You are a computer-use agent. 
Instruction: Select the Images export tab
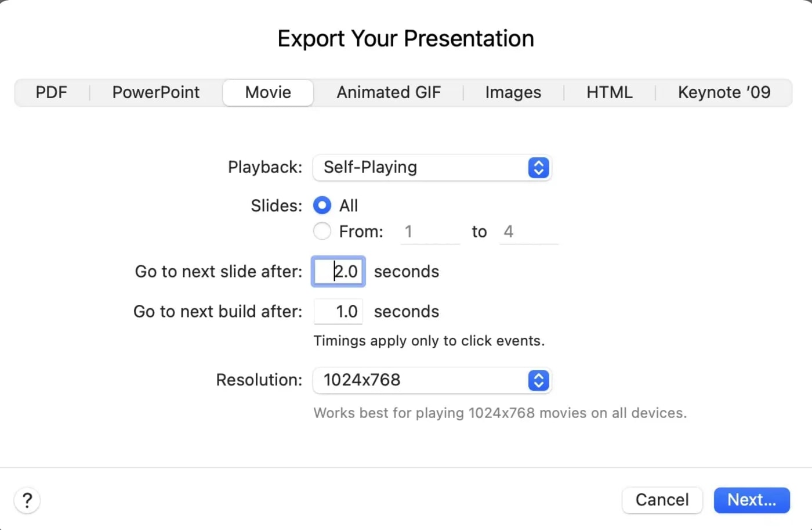[x=513, y=92]
